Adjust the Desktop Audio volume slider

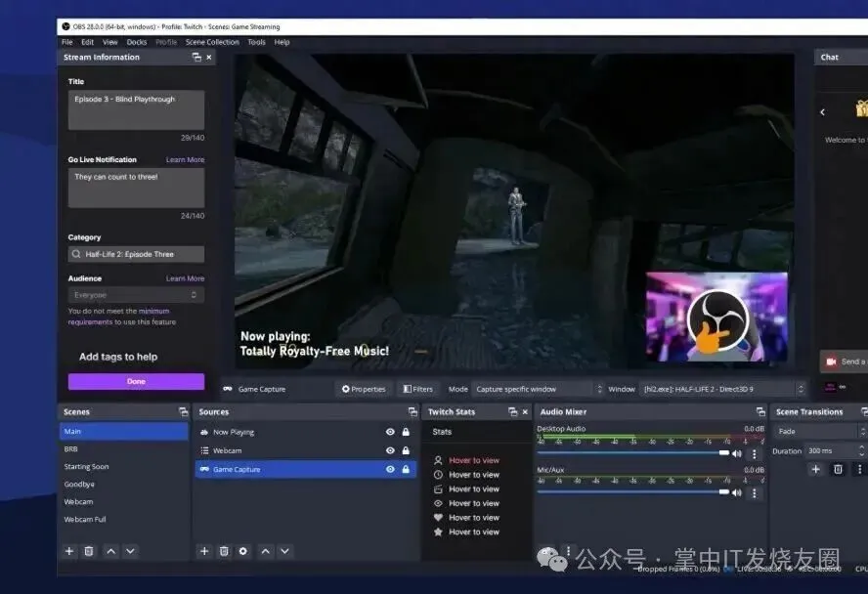[633, 453]
